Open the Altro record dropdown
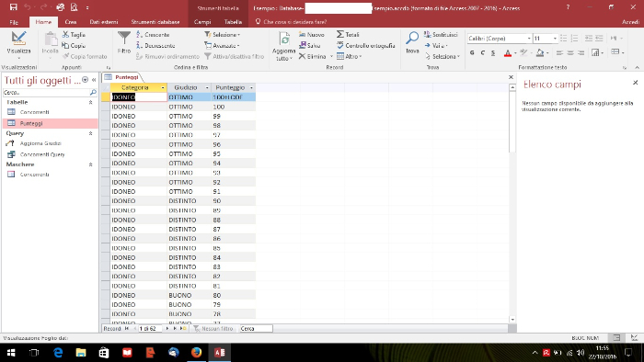The width and height of the screenshot is (644, 362). click(x=349, y=57)
